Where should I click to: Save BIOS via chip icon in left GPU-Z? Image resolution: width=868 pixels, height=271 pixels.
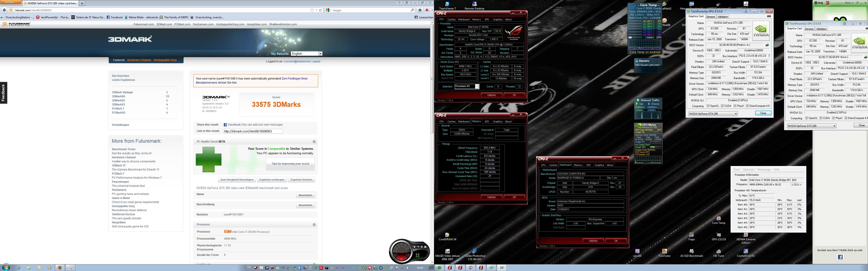pyautogui.click(x=767, y=45)
